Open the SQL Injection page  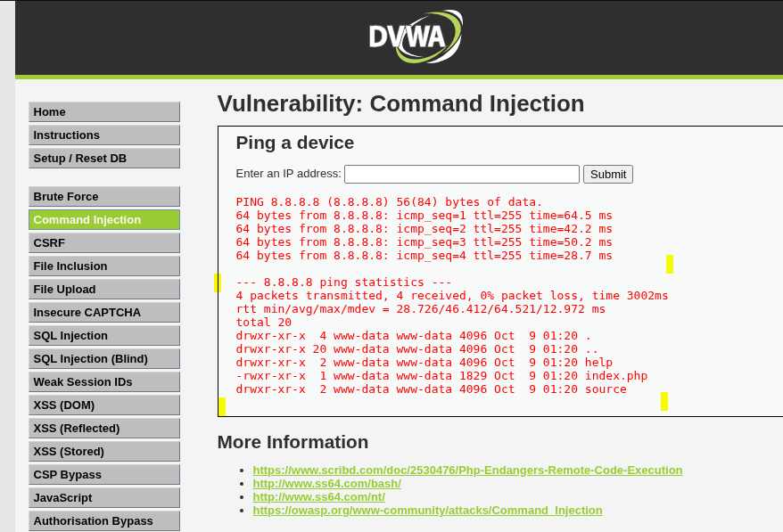coord(103,336)
